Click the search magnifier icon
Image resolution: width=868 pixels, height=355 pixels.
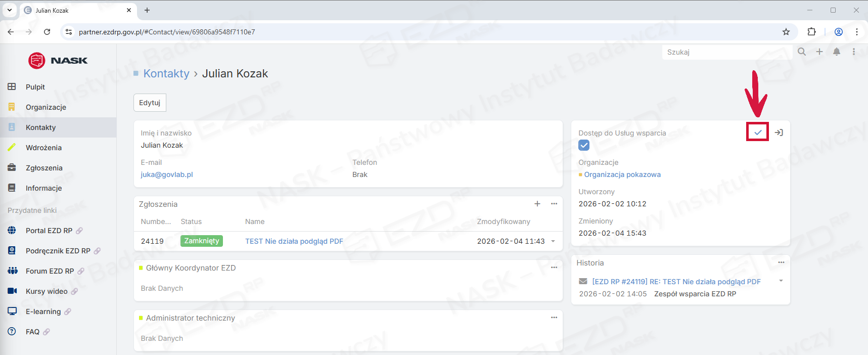pos(802,52)
